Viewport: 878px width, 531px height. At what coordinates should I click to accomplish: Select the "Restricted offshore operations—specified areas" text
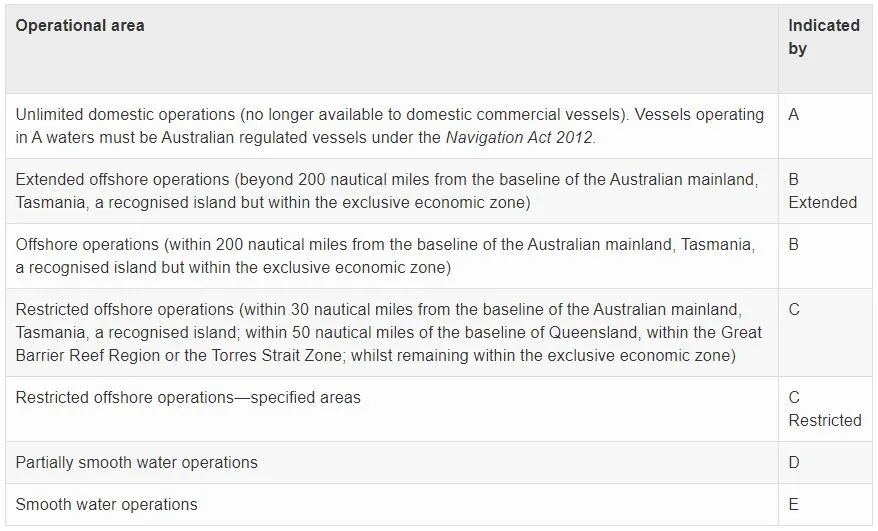tap(188, 398)
